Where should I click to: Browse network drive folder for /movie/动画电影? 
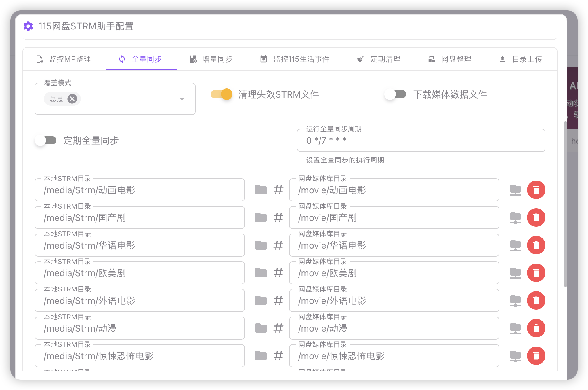coord(515,190)
